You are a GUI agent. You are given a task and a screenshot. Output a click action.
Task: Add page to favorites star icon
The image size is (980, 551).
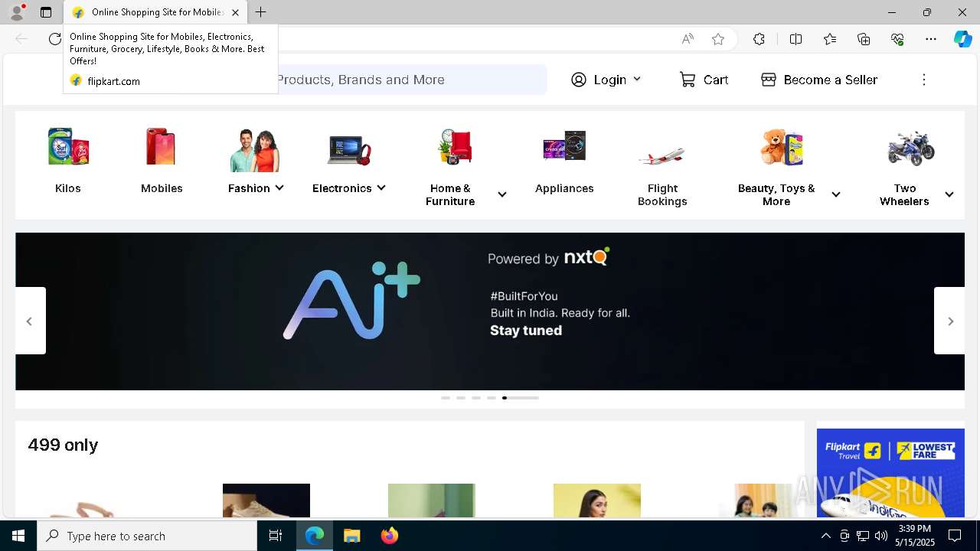(718, 39)
